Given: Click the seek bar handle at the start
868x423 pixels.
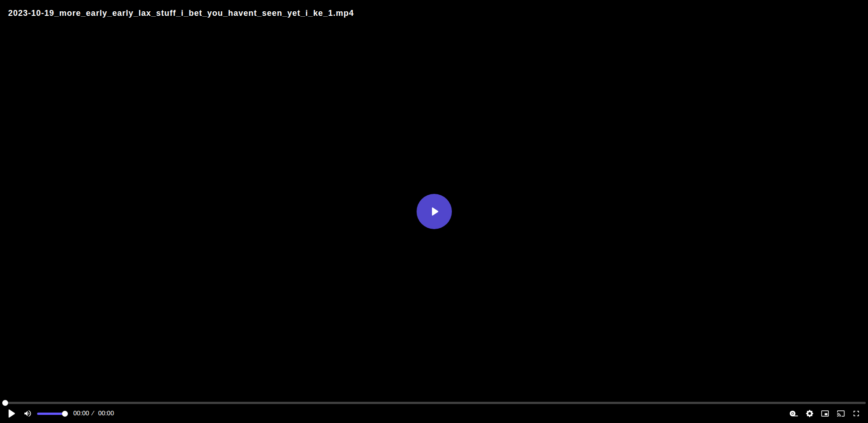Looking at the screenshot, I should click(5, 403).
